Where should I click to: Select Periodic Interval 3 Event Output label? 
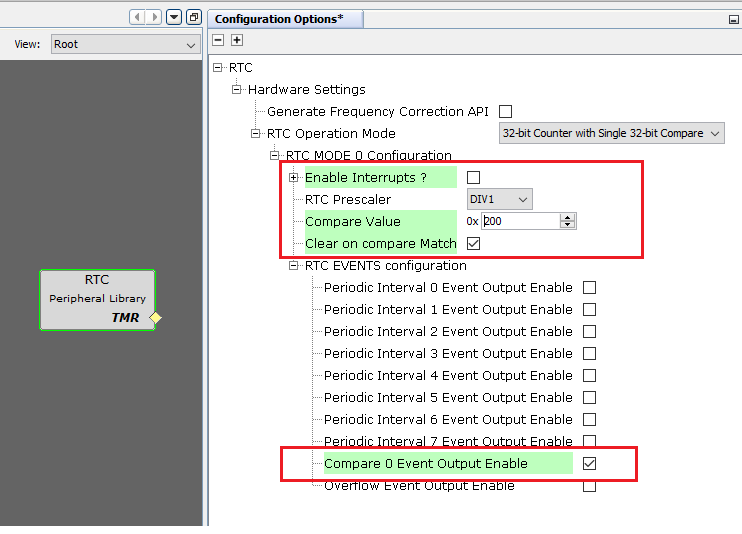tap(448, 354)
